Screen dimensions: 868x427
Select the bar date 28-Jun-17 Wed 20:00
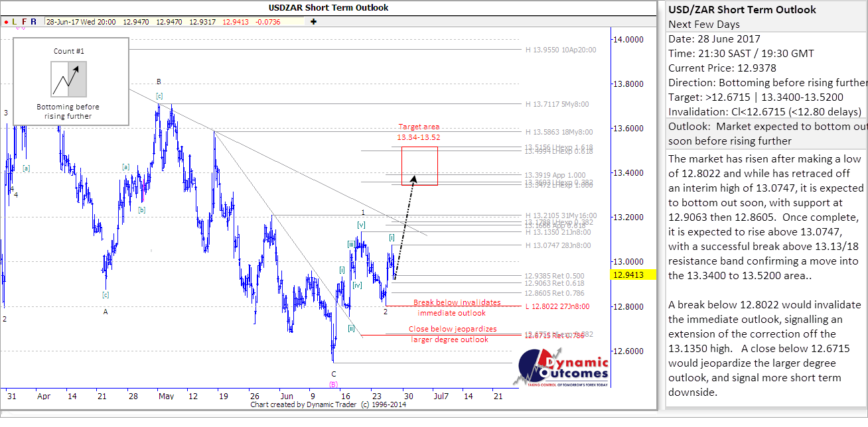tap(81, 22)
